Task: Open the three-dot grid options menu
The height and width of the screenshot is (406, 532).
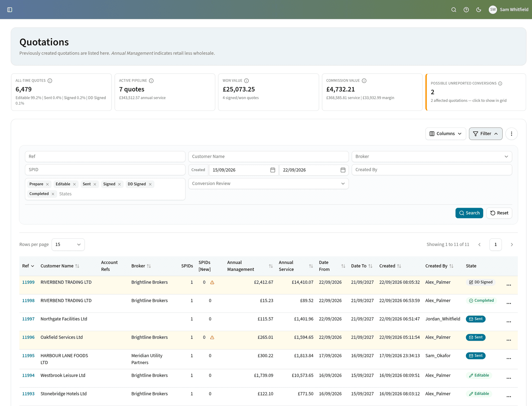Action: [x=511, y=134]
